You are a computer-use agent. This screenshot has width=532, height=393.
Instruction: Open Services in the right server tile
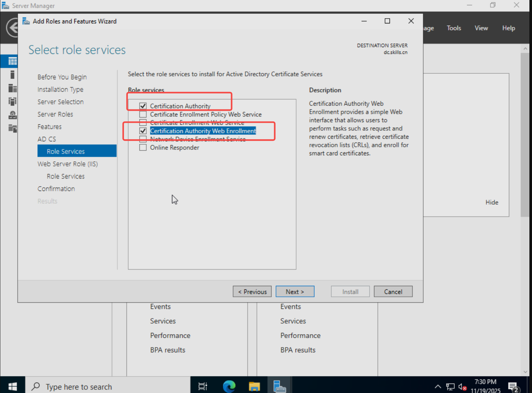click(x=293, y=321)
